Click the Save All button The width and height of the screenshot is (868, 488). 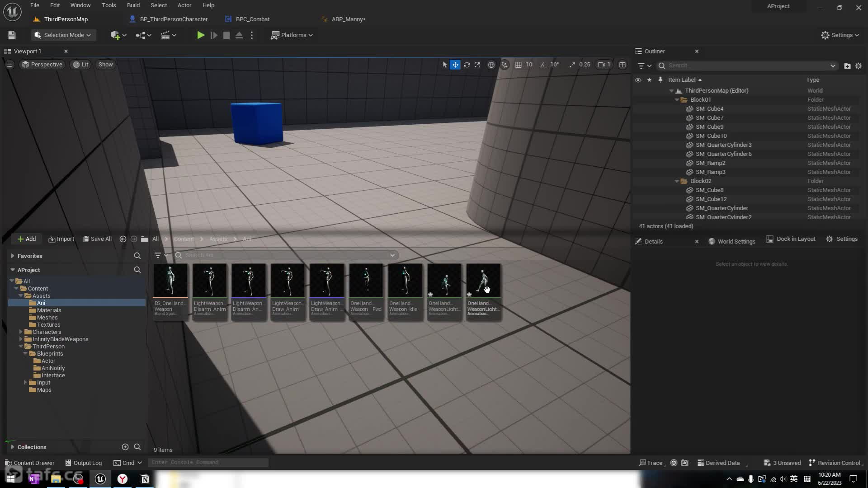tap(97, 239)
